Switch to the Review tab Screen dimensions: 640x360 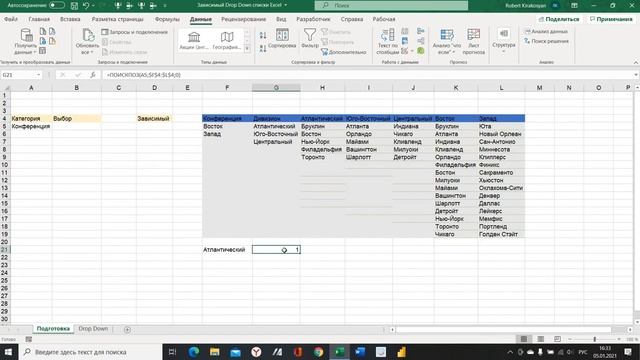click(243, 19)
